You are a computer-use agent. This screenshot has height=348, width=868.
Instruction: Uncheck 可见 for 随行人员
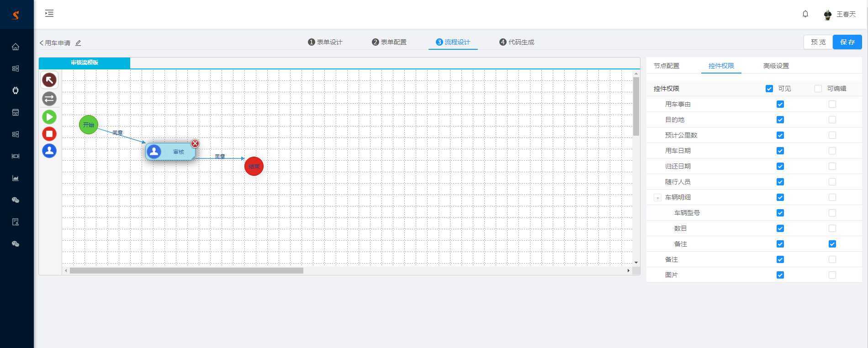click(x=780, y=182)
